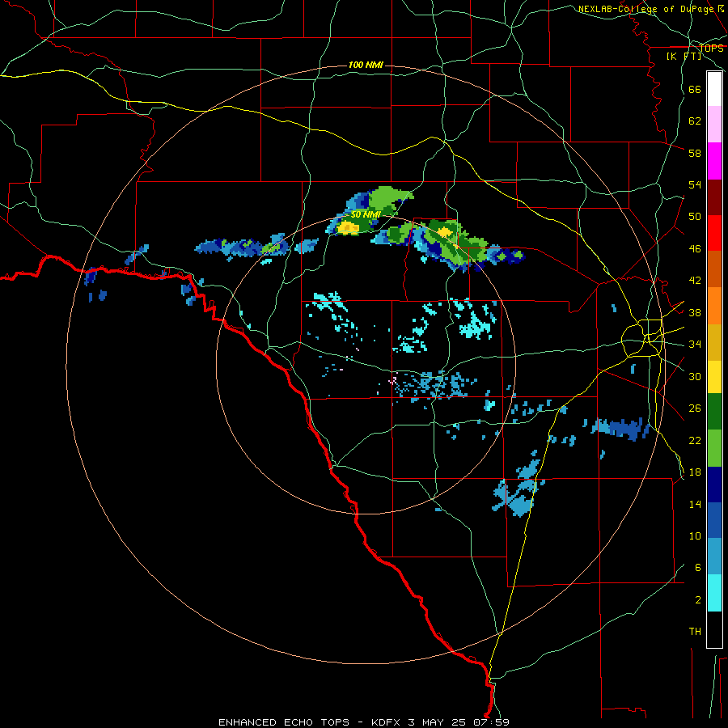This screenshot has height=728, width=728.
Task: Click the cyan swatch above the 10 label
Action: tap(714, 593)
